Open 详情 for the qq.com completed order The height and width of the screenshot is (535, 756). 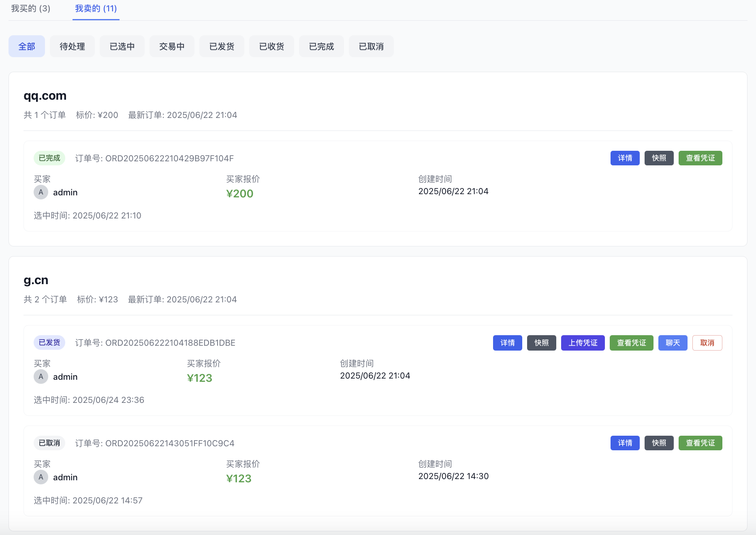click(x=625, y=158)
